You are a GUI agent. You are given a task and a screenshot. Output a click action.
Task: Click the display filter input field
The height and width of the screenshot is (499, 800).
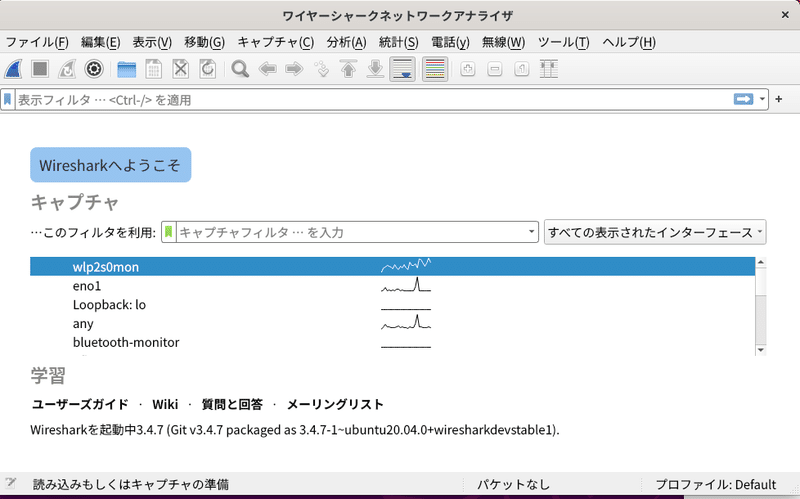tap(374, 99)
